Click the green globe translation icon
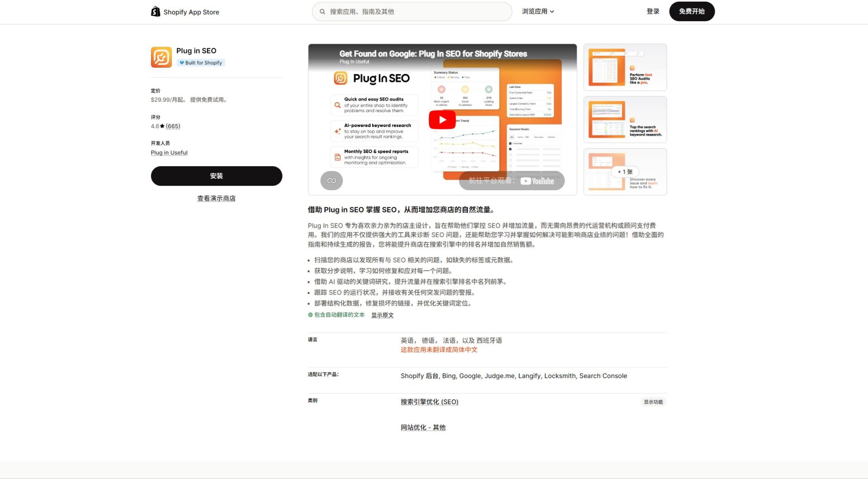 [x=309, y=315]
